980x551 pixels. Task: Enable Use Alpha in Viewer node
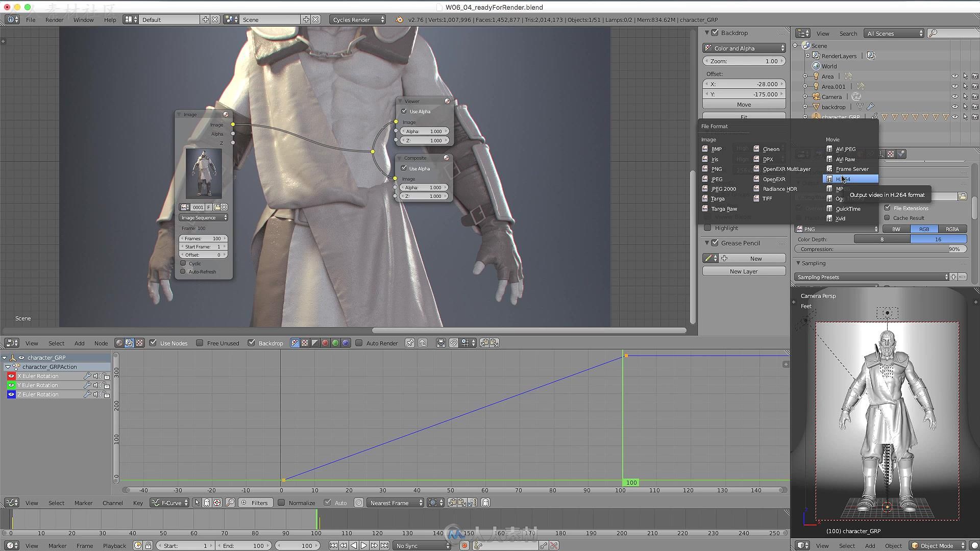coord(404,110)
